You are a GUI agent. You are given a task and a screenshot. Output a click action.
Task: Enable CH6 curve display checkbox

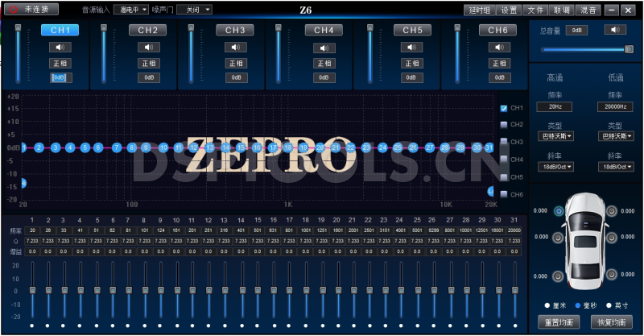coord(504,194)
